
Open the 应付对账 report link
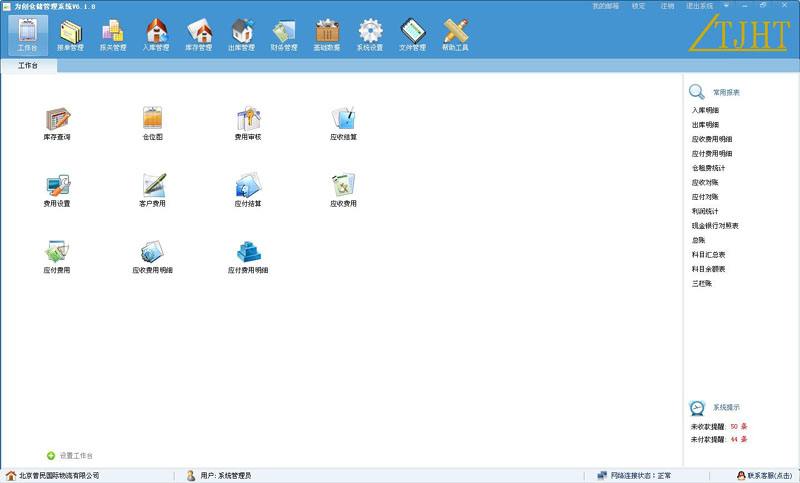tap(705, 197)
